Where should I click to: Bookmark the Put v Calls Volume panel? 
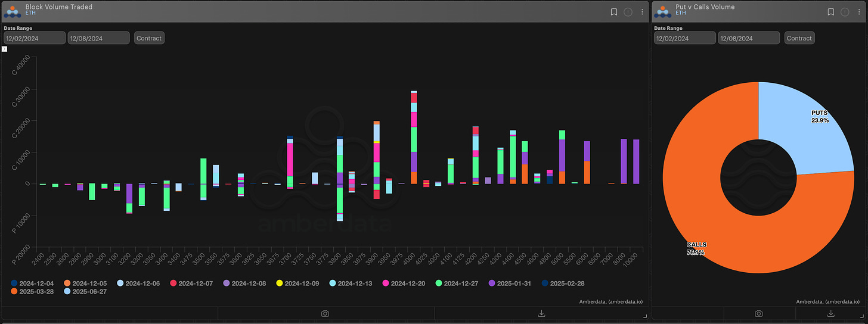831,12
